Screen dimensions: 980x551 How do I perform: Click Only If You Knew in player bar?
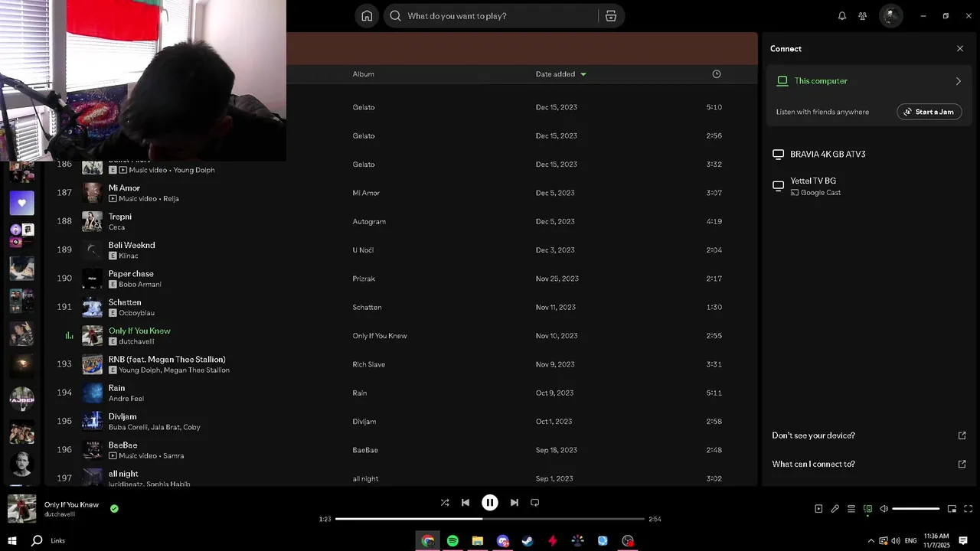pyautogui.click(x=71, y=504)
